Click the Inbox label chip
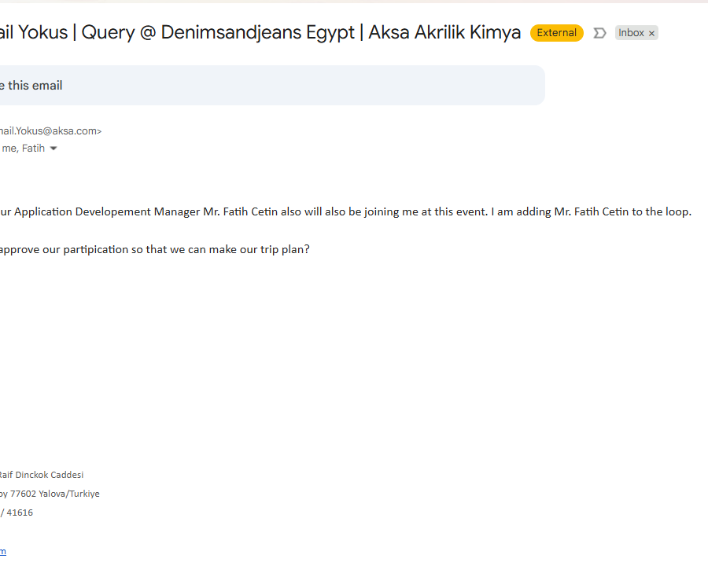The height and width of the screenshot is (588, 708). point(631,33)
